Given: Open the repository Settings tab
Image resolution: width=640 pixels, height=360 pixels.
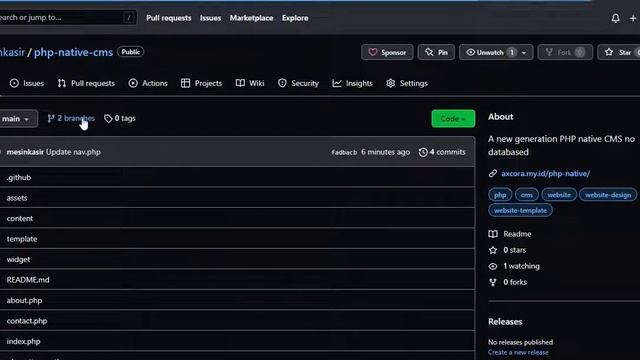Looking at the screenshot, I should click(x=407, y=83).
